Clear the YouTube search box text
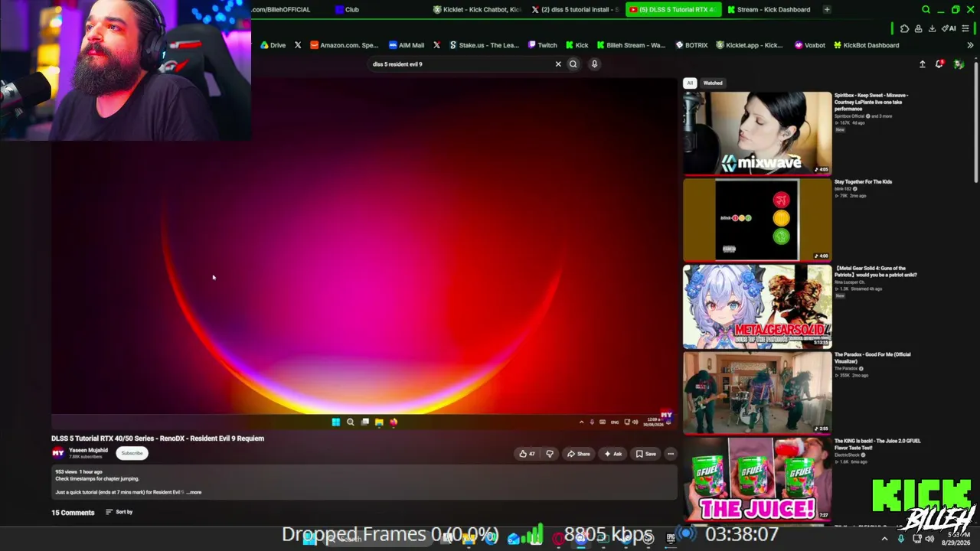 pos(558,64)
